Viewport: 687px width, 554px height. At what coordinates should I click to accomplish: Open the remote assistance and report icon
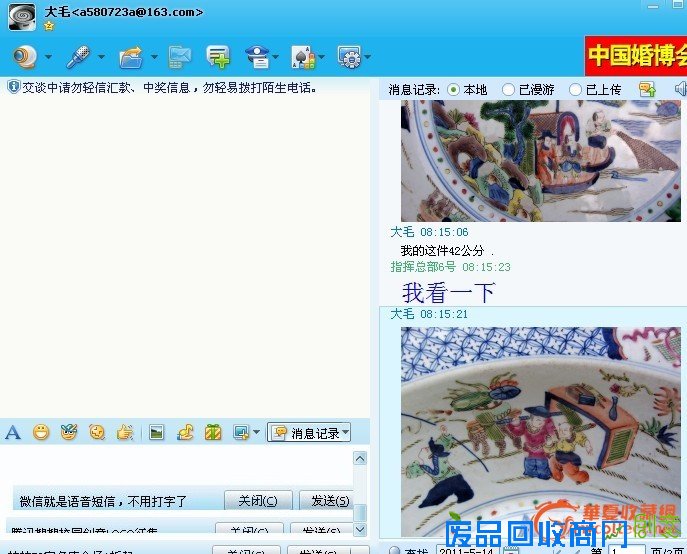pyautogui.click(x=257, y=57)
